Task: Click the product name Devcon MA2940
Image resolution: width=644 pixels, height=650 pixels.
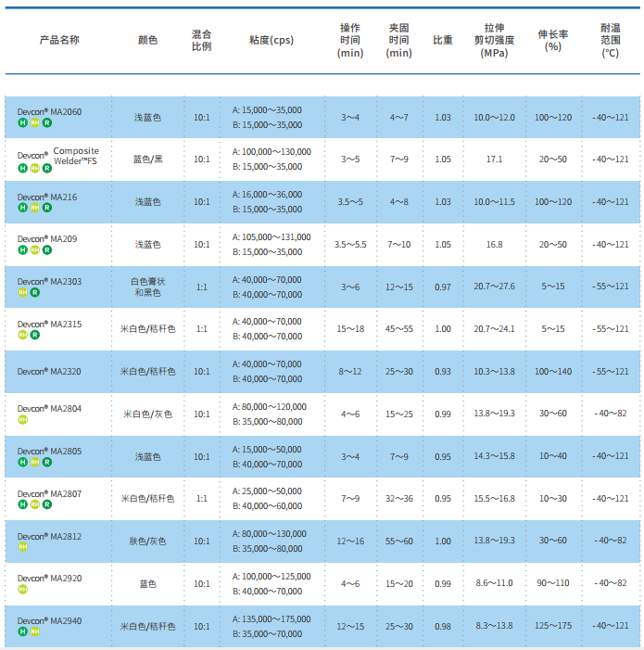Action: pos(49,620)
